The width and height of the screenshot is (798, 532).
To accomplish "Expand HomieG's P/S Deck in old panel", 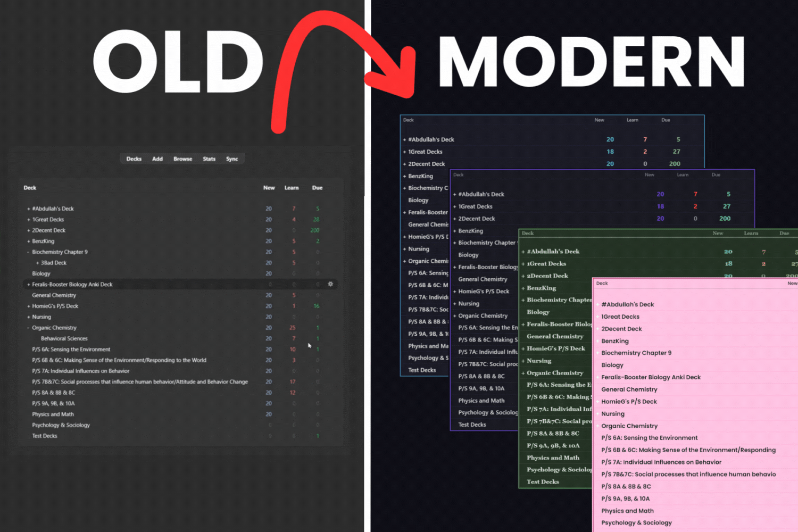I will [x=28, y=306].
